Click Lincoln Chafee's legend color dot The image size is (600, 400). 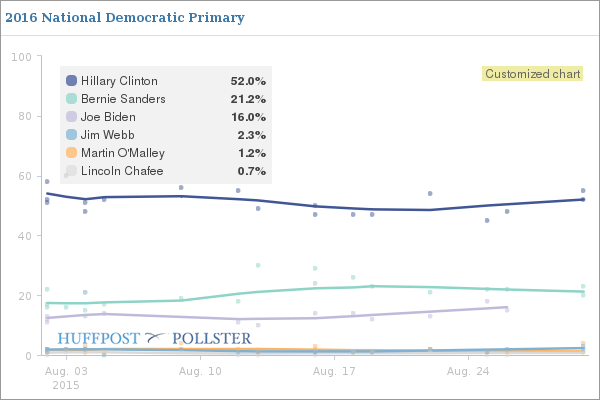(71, 171)
